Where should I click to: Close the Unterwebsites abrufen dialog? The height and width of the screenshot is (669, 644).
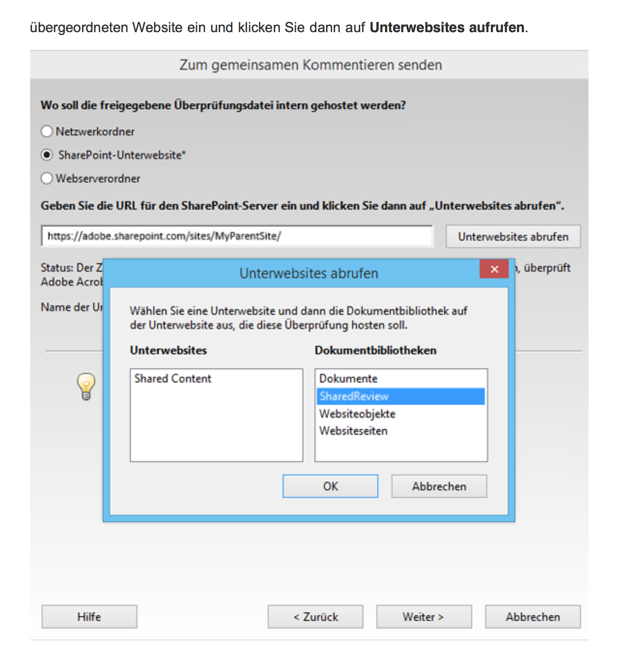tap(494, 269)
